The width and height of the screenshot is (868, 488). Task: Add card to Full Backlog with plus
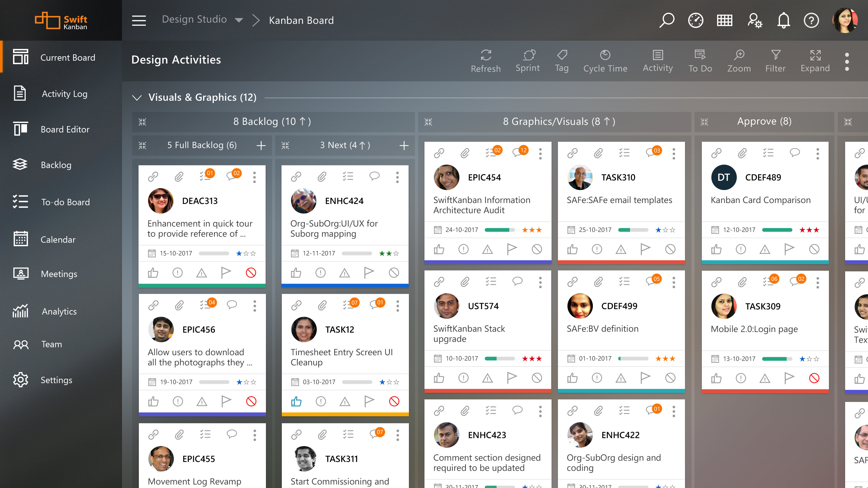pyautogui.click(x=261, y=146)
